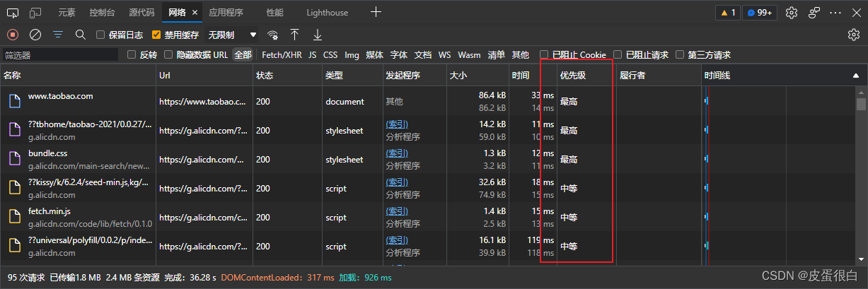The image size is (868, 289).
Task: Switch to the 控制台 tab
Action: (x=104, y=13)
